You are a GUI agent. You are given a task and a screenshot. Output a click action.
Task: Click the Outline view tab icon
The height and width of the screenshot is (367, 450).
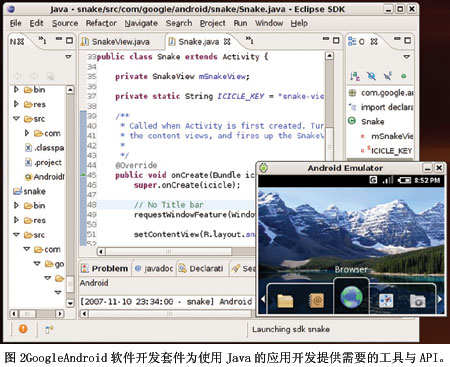coord(352,41)
